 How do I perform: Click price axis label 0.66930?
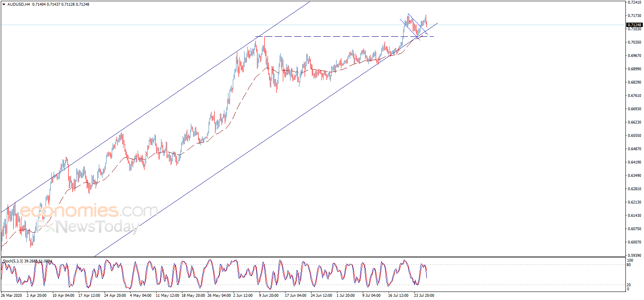pos(635,109)
